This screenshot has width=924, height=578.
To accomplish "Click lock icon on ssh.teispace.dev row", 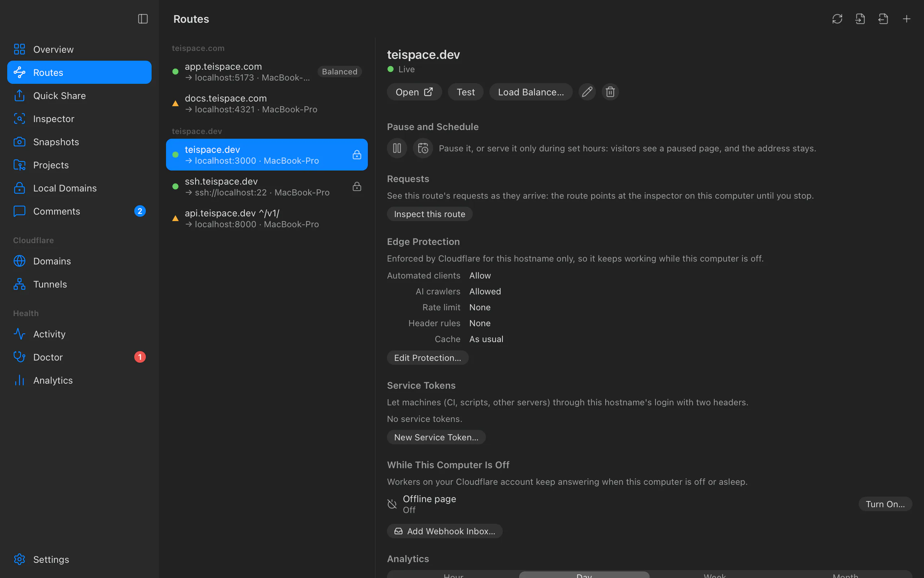I will coord(357,186).
